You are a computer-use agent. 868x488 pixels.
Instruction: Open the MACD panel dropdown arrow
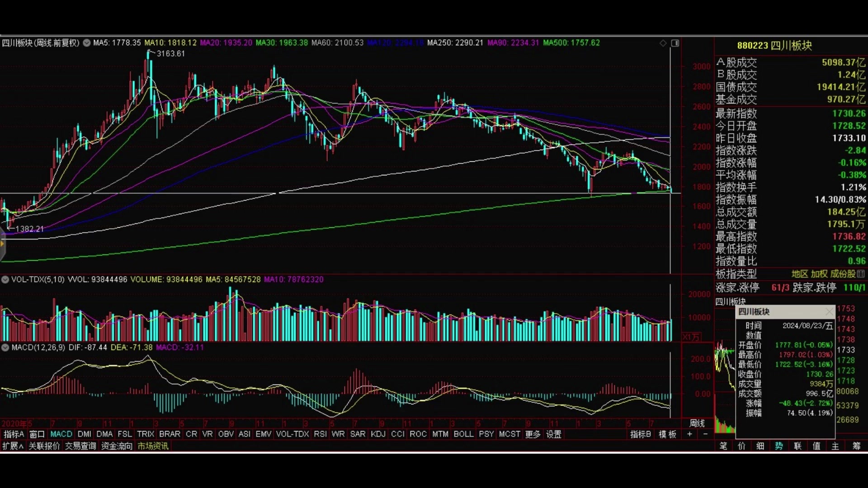coord(5,347)
